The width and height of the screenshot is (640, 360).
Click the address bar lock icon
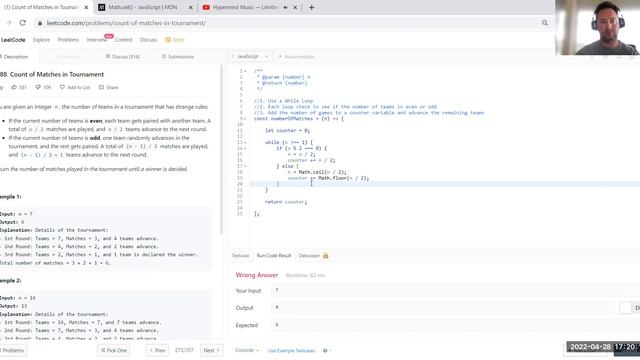click(x=40, y=23)
